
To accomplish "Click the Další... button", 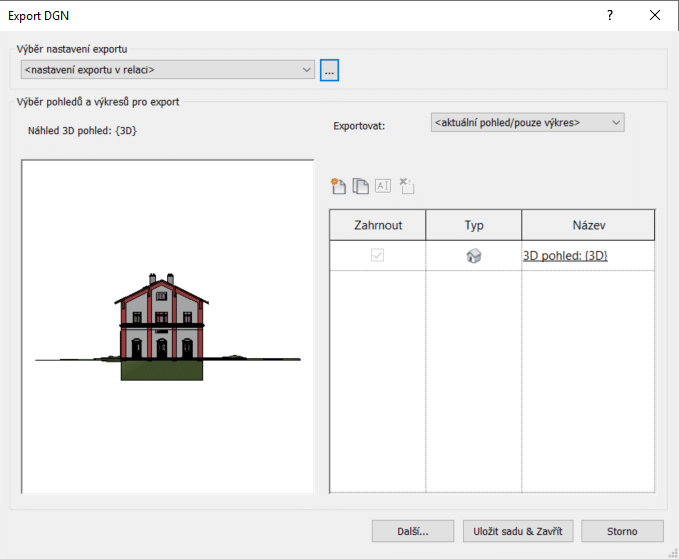I will click(x=413, y=531).
